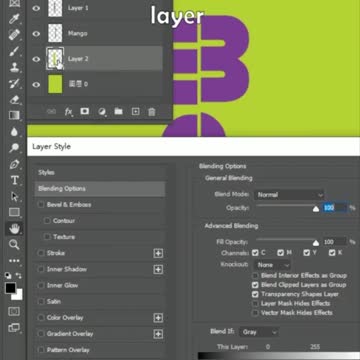Select the Eyedropper tool
Image resolution: width=360 pixels, height=360 pixels.
click(x=14, y=19)
